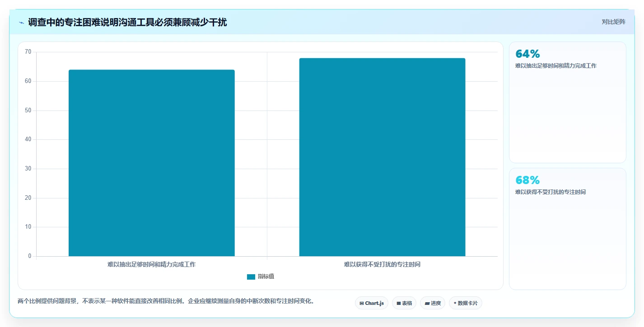Image resolution: width=644 pixels, height=327 pixels.
Task: Click the 68% value in the card
Action: [527, 180]
